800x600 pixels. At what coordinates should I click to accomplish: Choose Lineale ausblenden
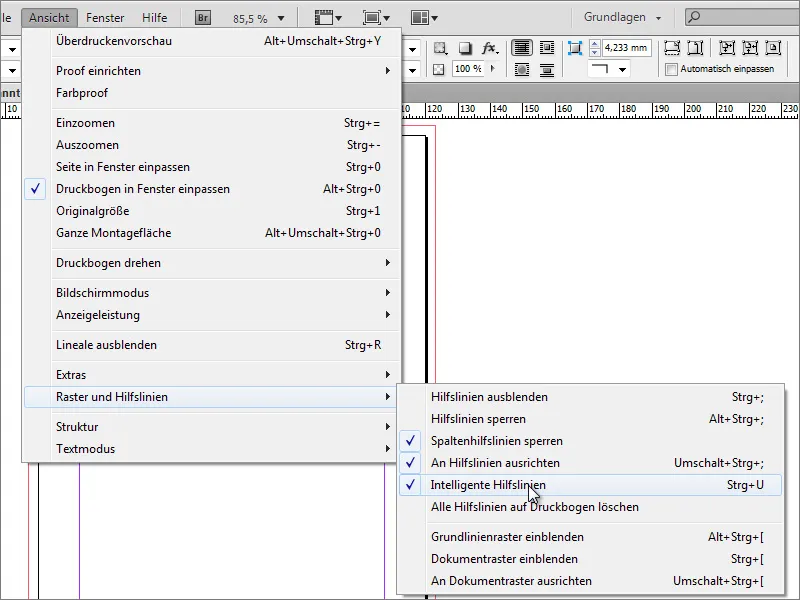coord(211,345)
